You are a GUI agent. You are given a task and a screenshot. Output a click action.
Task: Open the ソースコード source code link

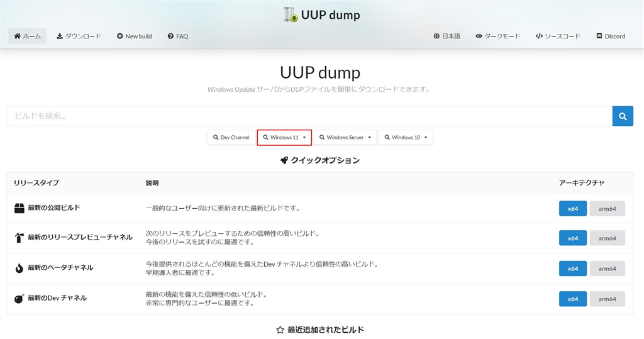pyautogui.click(x=558, y=36)
